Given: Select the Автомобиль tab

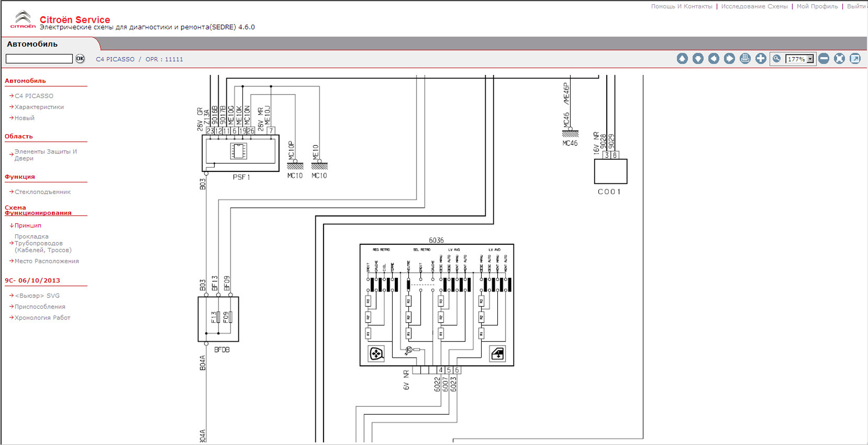Looking at the screenshot, I should point(32,44).
